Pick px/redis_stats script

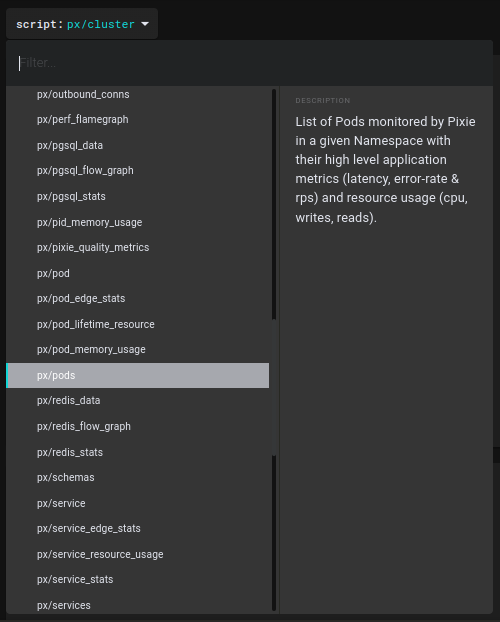(x=137, y=452)
